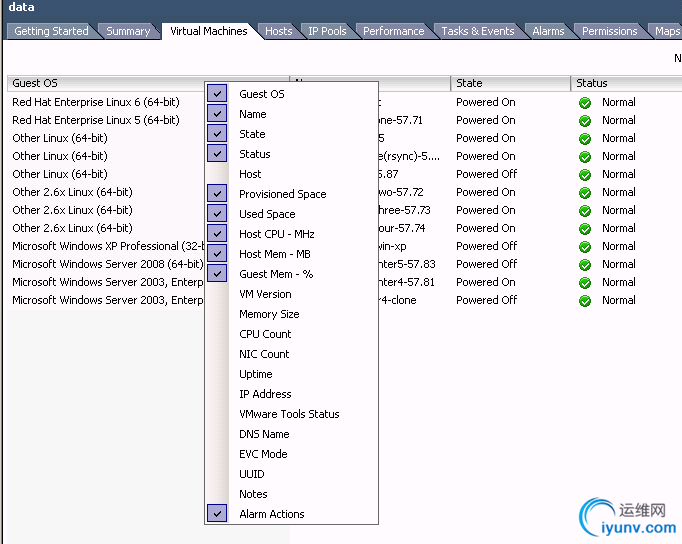Click green status icon in win-xp row
The height and width of the screenshot is (544, 682).
tap(585, 247)
